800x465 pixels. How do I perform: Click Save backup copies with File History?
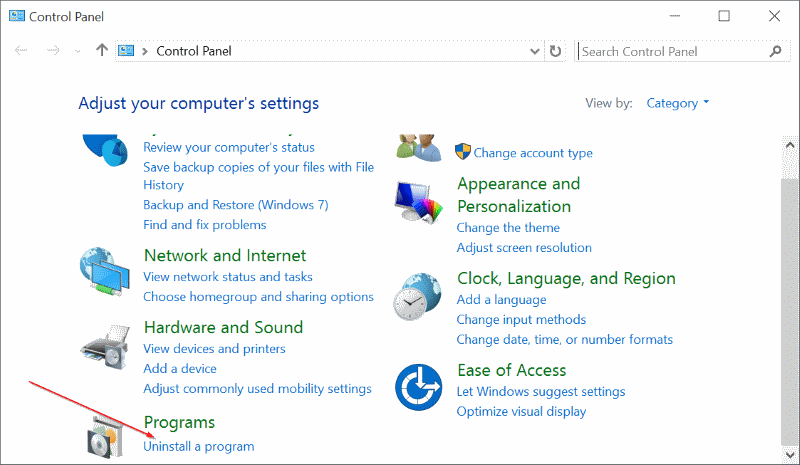[x=258, y=176]
